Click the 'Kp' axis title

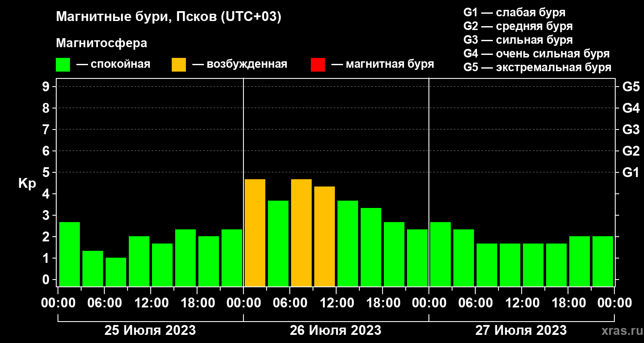coord(27,184)
